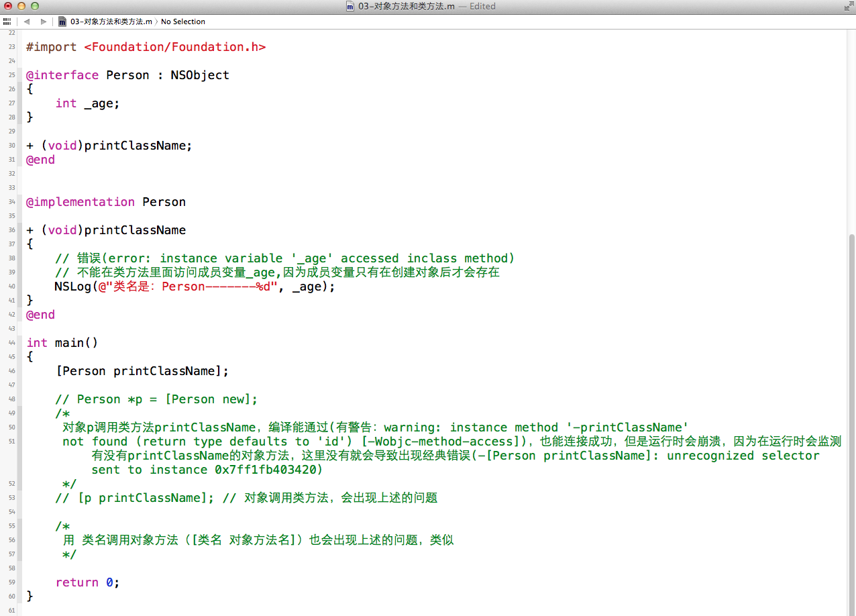The width and height of the screenshot is (856, 616).
Task: Open the 'No Selection' symbol menu
Action: [183, 21]
